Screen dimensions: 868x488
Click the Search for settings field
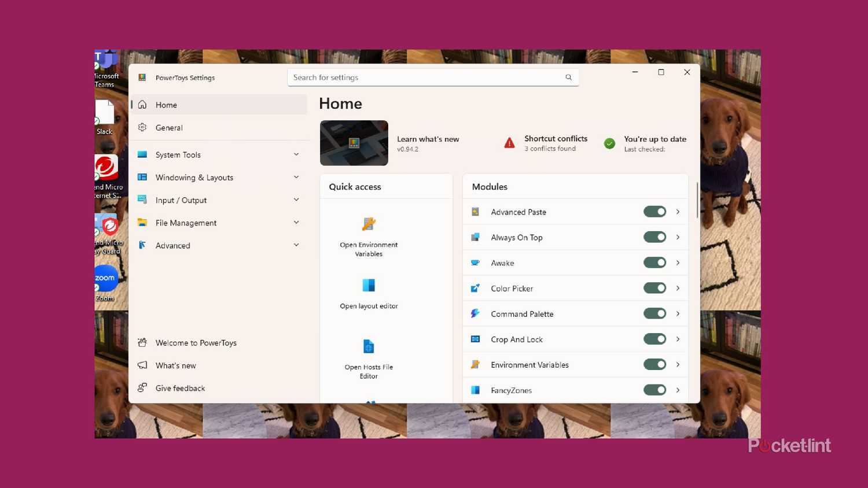click(425, 77)
